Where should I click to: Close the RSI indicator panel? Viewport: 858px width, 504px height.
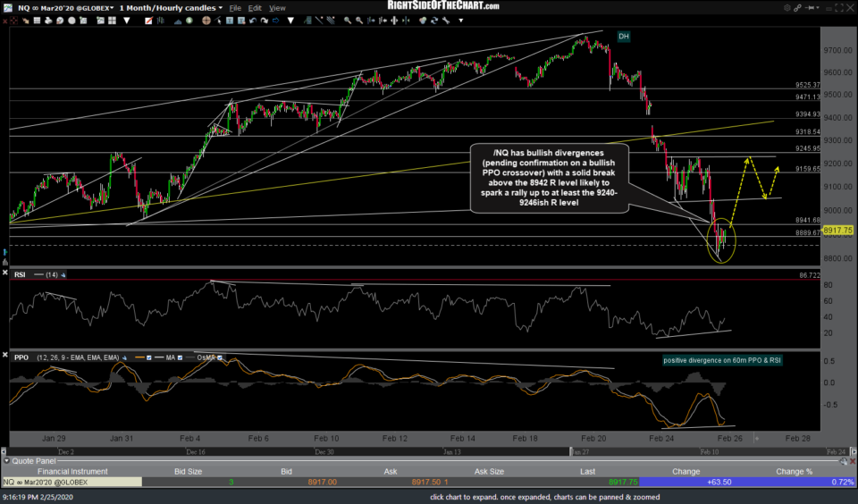click(5, 272)
